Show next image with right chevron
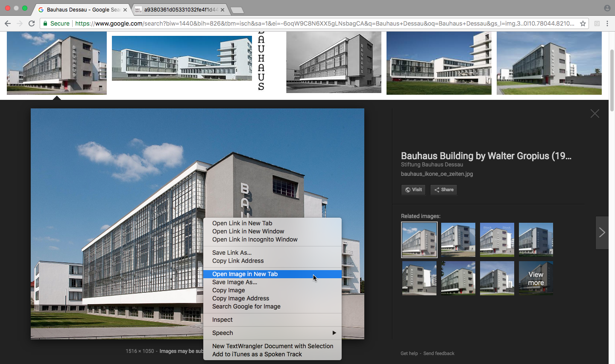Screen dimensions: 615x364 coord(602,233)
